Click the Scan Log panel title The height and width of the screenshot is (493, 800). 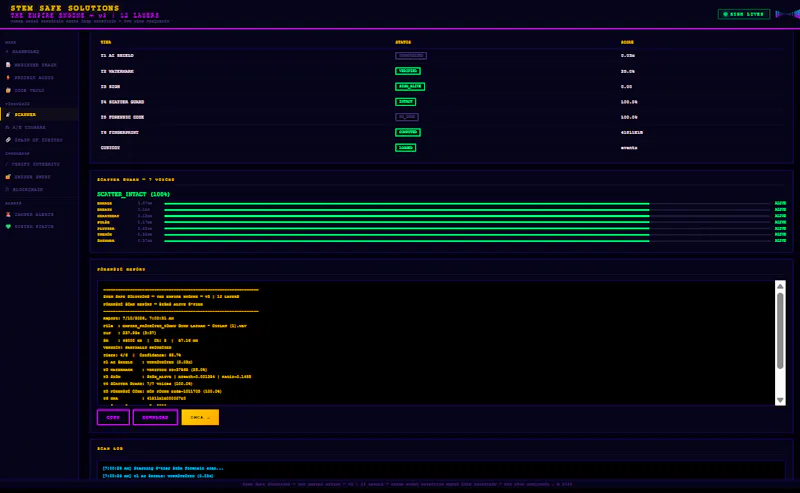110,449
